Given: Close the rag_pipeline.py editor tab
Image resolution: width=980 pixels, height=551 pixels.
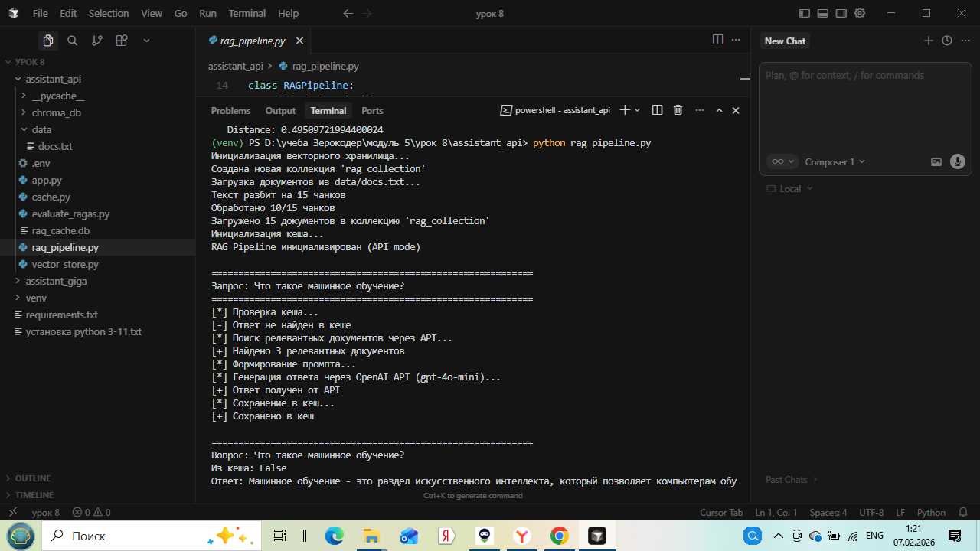Looking at the screenshot, I should click(299, 41).
